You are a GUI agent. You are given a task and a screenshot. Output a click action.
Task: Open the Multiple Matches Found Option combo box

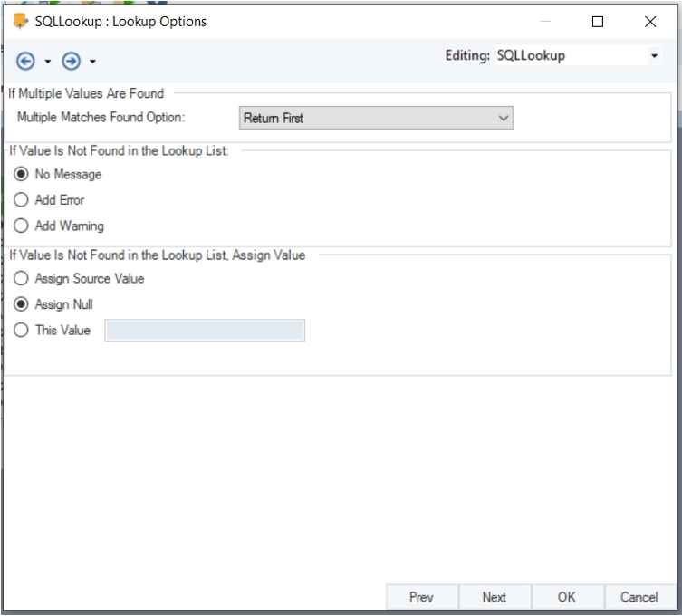(376, 118)
